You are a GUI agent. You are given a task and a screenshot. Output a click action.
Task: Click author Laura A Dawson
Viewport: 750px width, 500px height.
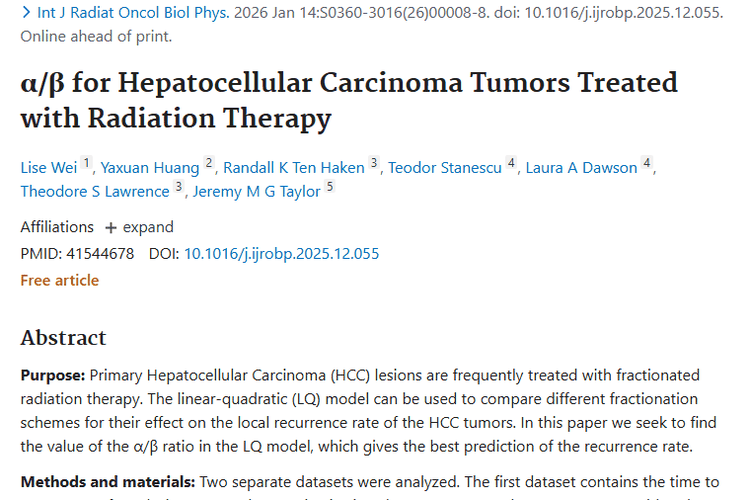coord(581,167)
